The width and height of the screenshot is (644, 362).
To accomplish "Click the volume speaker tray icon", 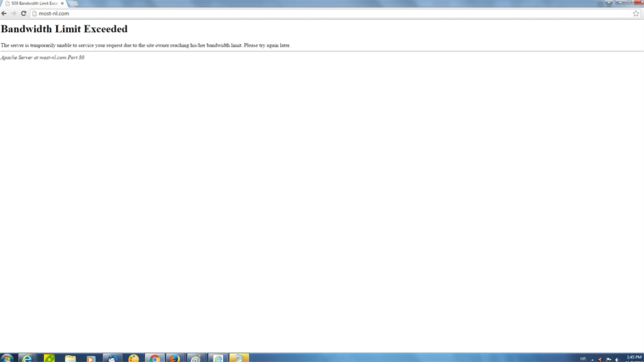I will click(x=617, y=359).
